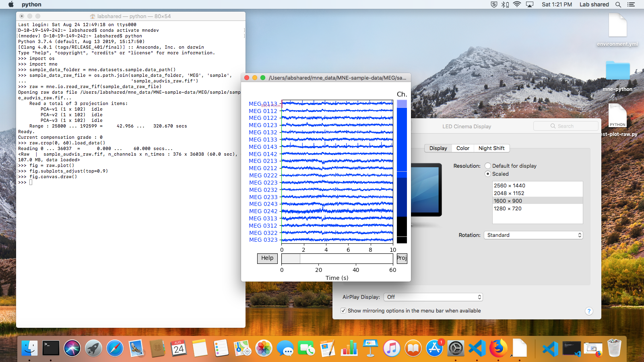Click the AirPlay mirroring menu bar icon

pyautogui.click(x=530, y=4)
